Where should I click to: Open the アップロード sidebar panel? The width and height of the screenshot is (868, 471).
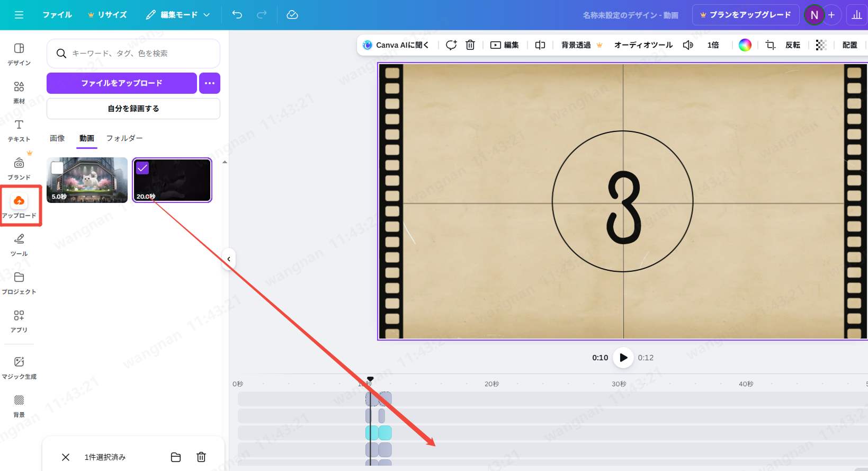(19, 206)
